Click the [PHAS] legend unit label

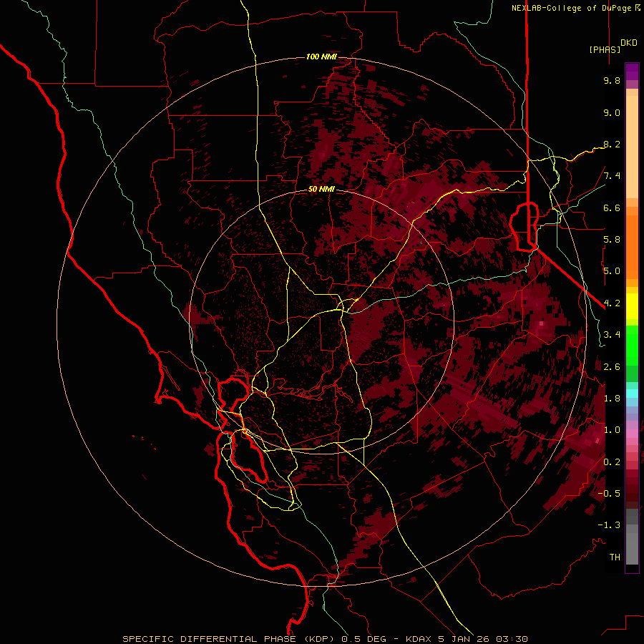[605, 49]
